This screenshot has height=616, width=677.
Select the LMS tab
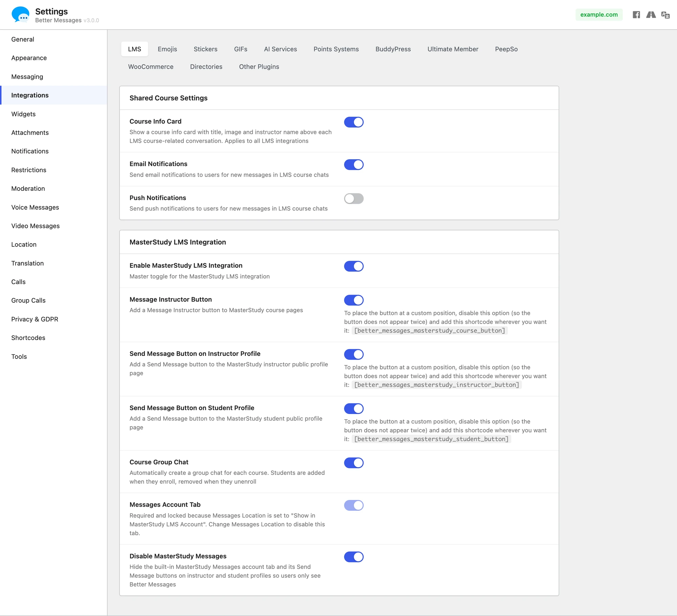pos(134,49)
